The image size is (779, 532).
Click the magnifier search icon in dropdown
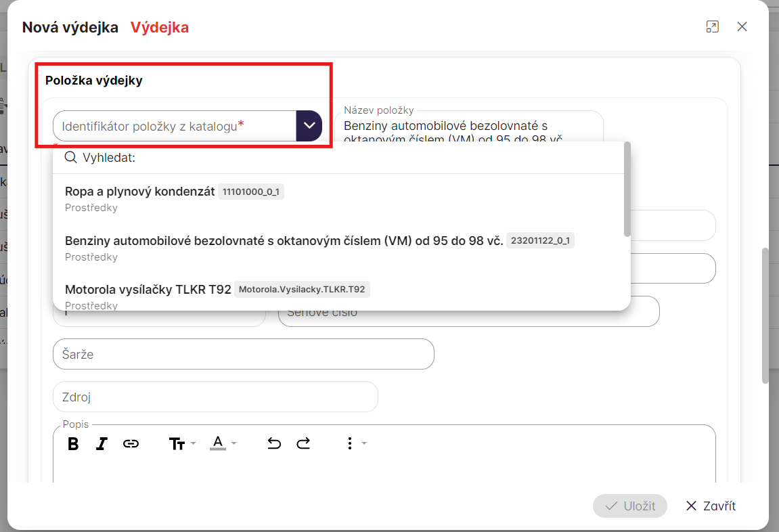click(x=70, y=158)
